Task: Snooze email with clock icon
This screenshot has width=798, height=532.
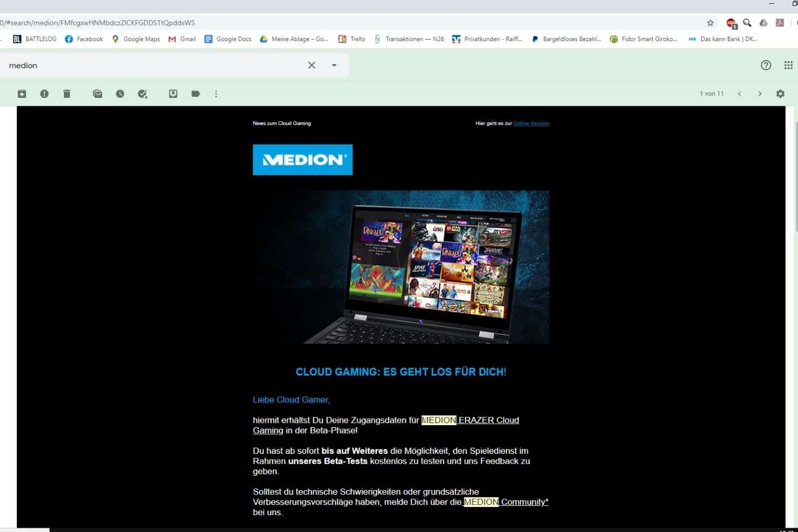Action: tap(120, 94)
